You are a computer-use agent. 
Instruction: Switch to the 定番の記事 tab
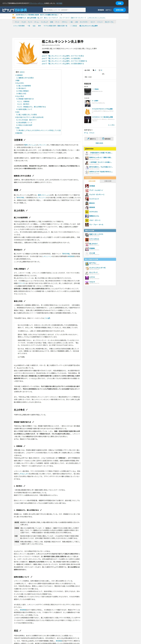click(x=108, y=181)
